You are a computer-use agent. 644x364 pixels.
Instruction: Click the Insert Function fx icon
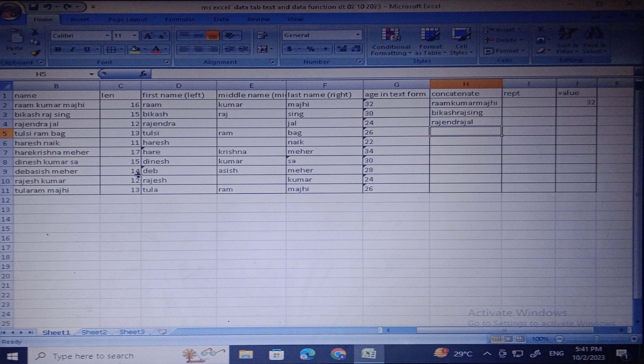(x=143, y=74)
